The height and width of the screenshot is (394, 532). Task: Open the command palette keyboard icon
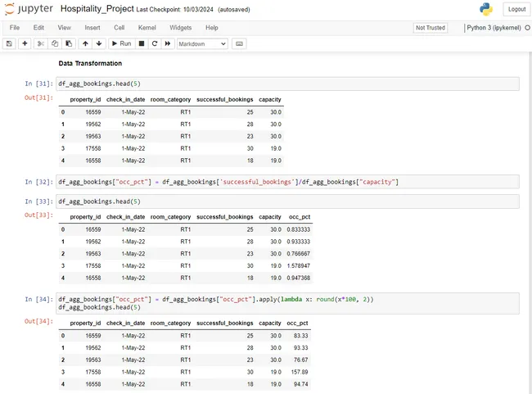239,43
